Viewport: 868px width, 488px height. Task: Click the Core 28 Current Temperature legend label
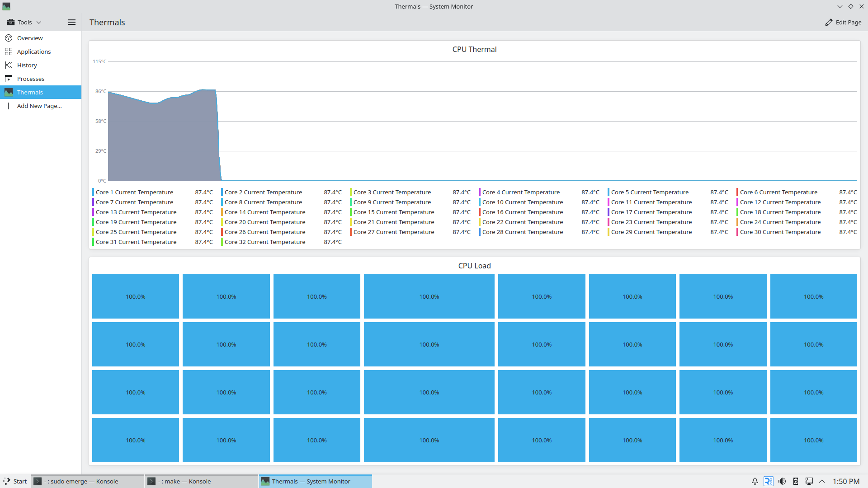(x=523, y=232)
